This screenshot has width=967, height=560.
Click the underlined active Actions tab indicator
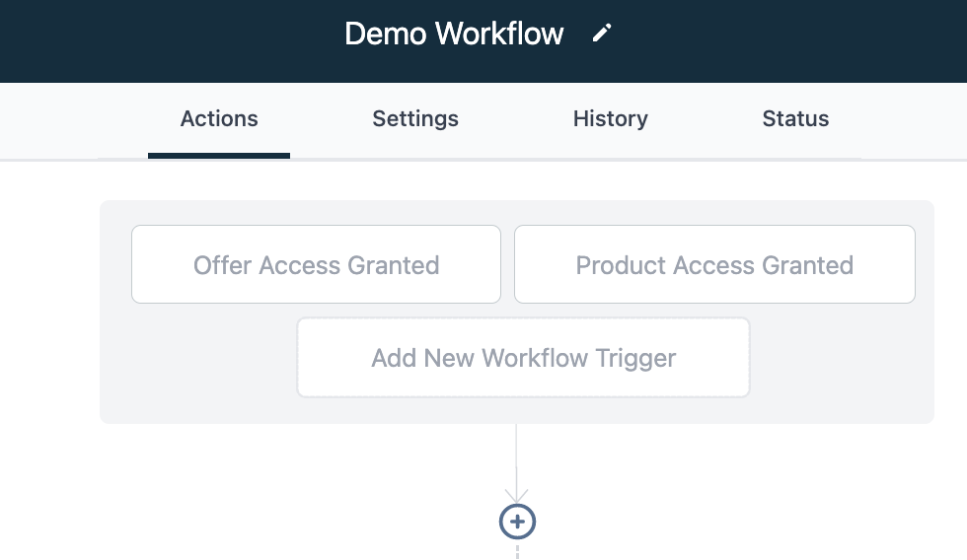coord(219,155)
